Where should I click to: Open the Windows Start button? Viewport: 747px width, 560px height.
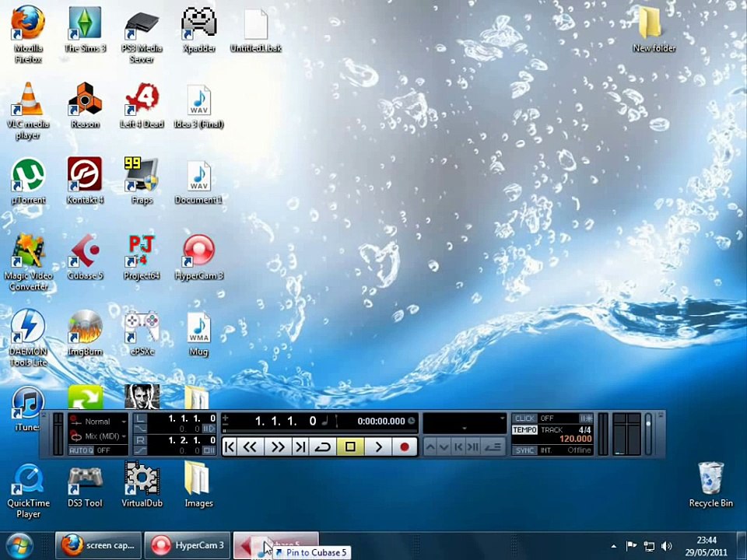(x=19, y=546)
